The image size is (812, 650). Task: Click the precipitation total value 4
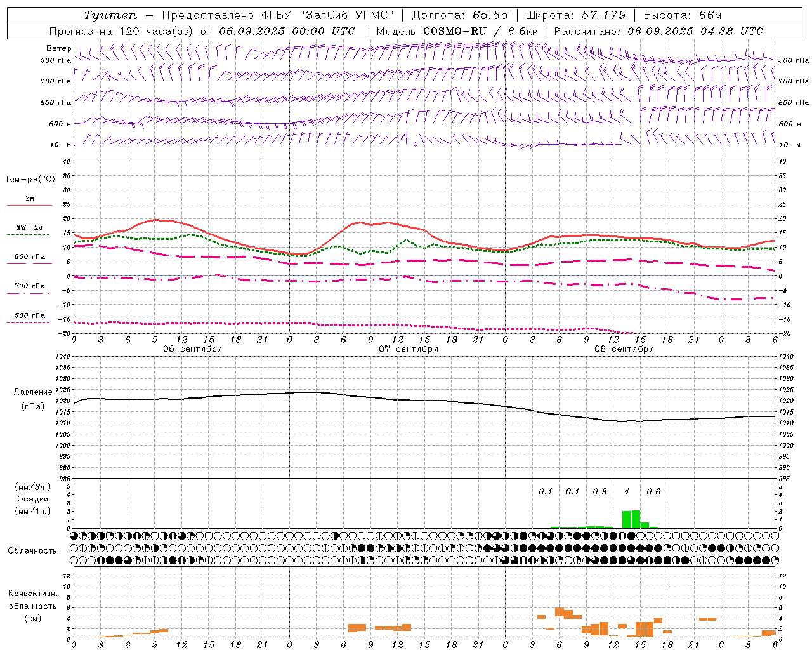click(627, 491)
